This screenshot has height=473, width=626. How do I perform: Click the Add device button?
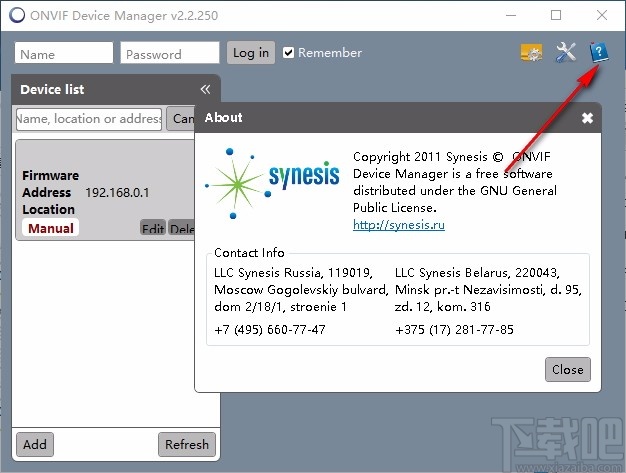pyautogui.click(x=35, y=444)
